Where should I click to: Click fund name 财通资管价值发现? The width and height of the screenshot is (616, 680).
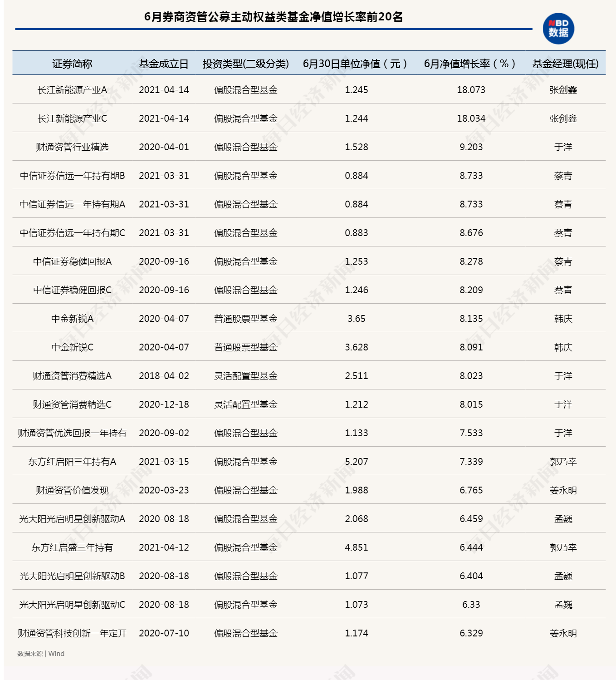tap(72, 490)
